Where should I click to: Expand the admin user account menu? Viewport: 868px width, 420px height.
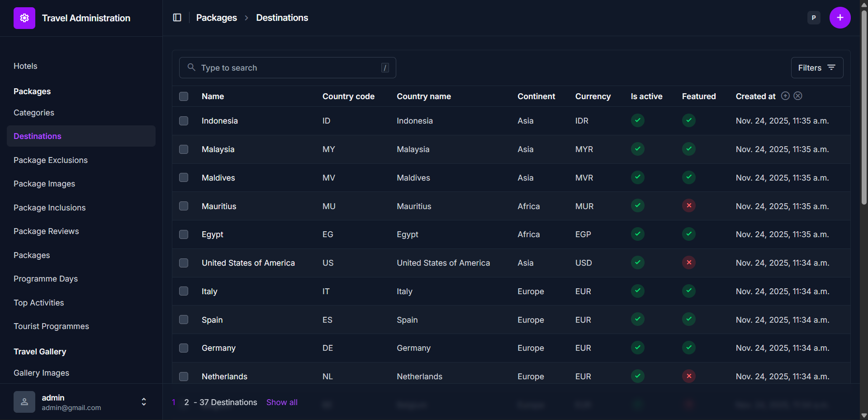(143, 402)
